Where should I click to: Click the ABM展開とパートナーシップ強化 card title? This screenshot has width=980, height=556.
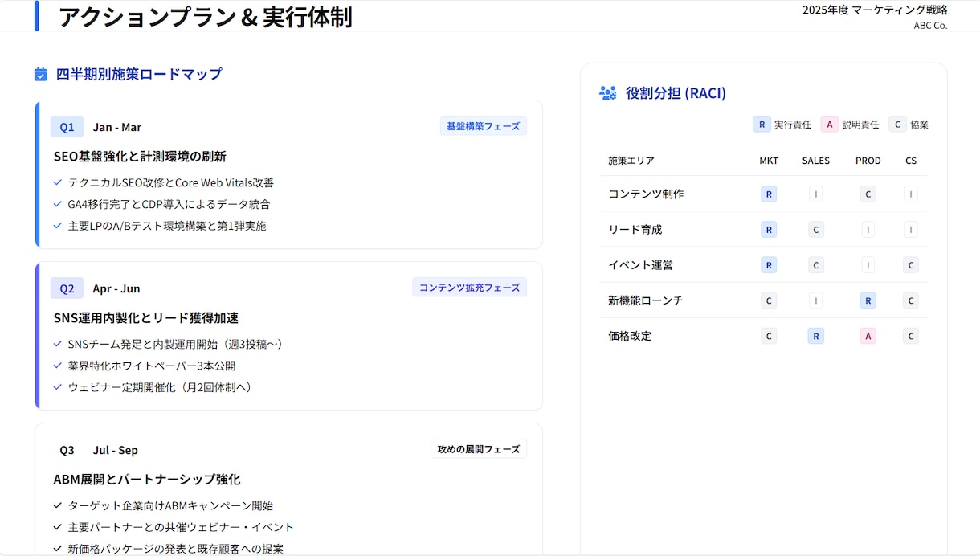point(146,479)
